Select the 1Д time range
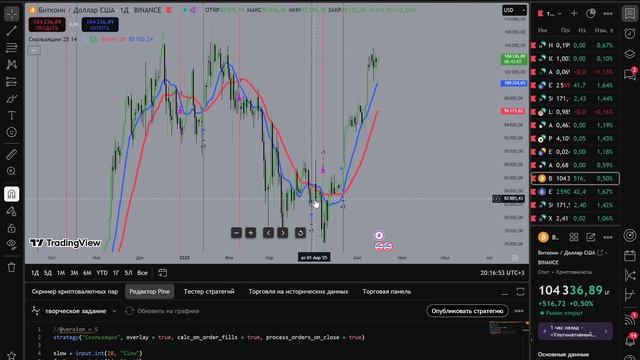Image resolution: width=640 pixels, height=360 pixels. [x=35, y=273]
